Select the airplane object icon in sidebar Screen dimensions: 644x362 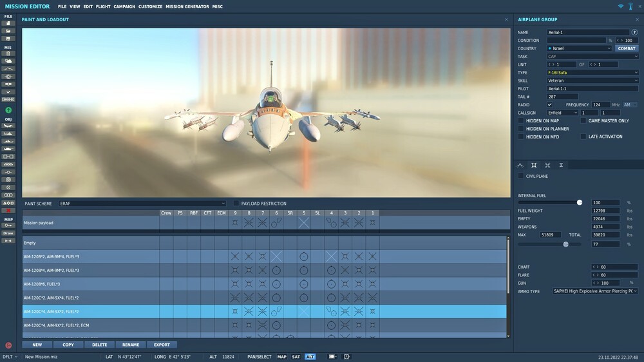(x=8, y=126)
